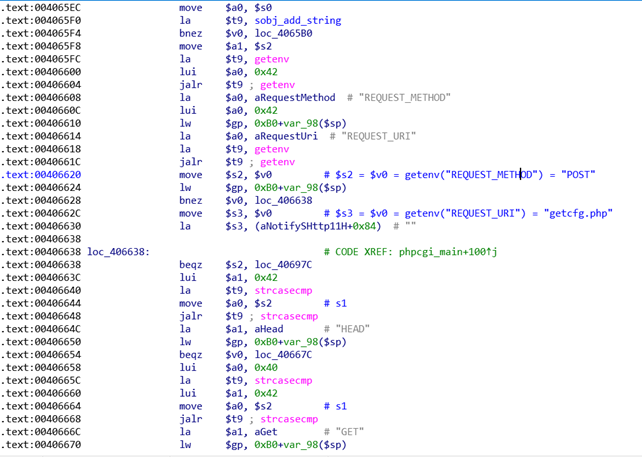Jump to loc_40667C branch target
Viewport: 642px width, 457px height.
tap(283, 355)
